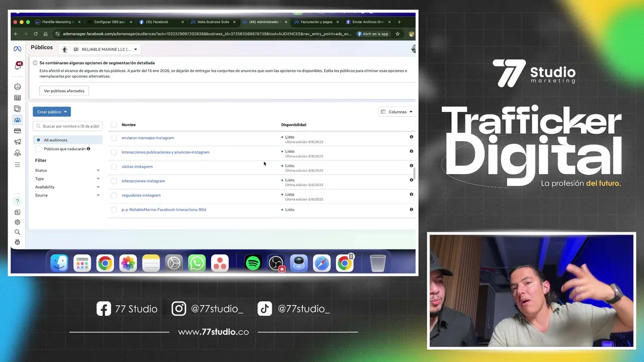Open Spotify from the dock
Screen dimensions: 644x362
coord(253,263)
